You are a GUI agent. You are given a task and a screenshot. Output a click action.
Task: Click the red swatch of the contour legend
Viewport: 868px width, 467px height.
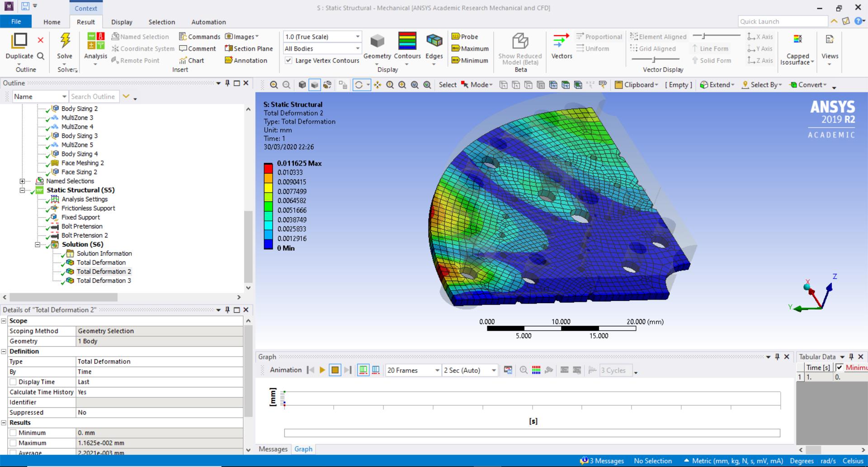268,168
